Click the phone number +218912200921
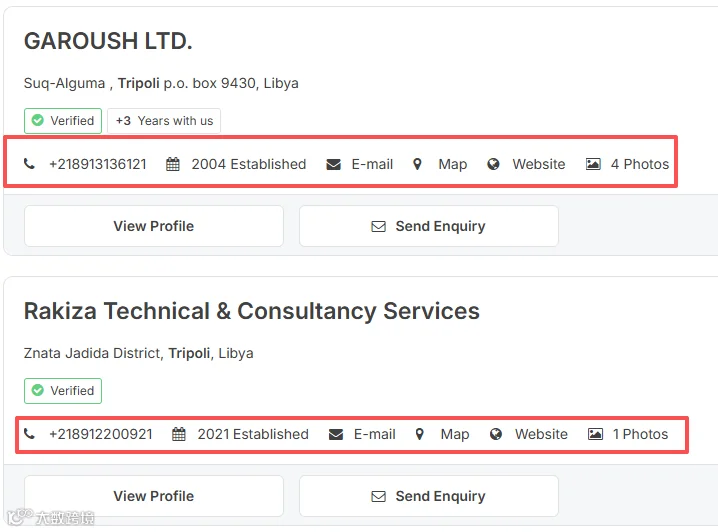Viewport: 718px width, 532px height. 101,434
